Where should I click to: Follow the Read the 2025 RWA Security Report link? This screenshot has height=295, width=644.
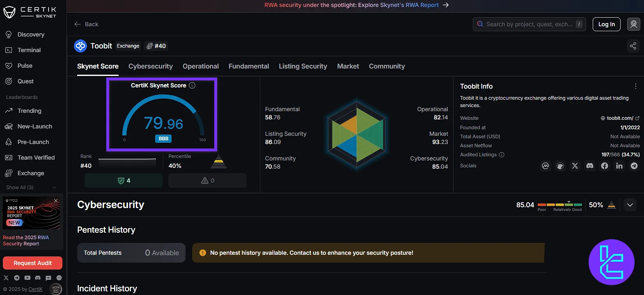click(26, 240)
